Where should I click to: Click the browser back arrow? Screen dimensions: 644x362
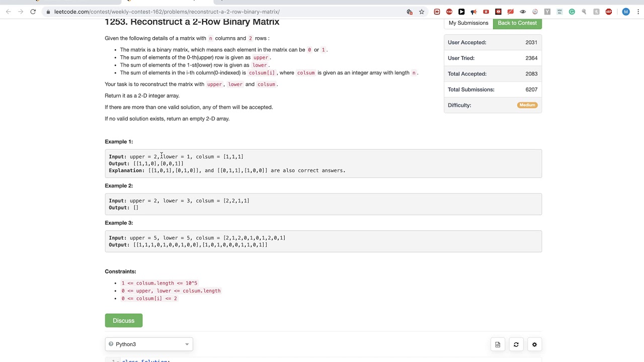click(8, 12)
